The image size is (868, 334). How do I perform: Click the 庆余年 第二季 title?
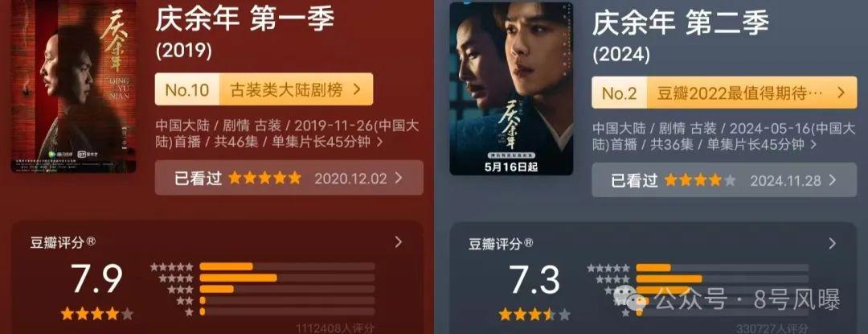[x=681, y=24]
